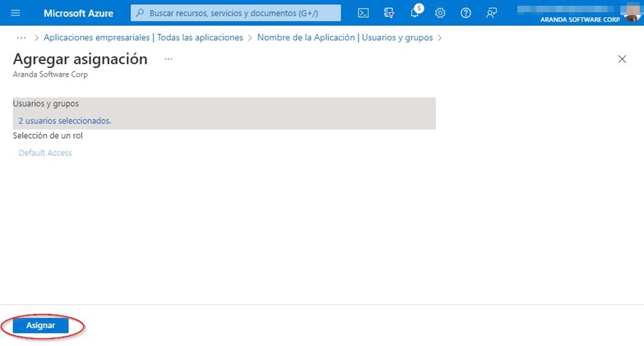Viewport: 644px width, 346px height.
Task: Open the directories and subscriptions filter
Action: (389, 13)
